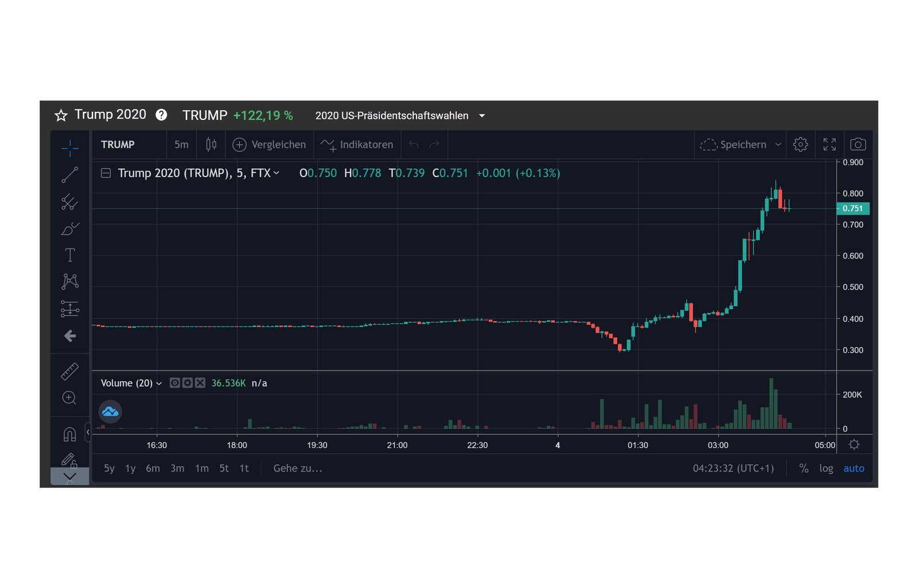Click Vergleichen to compare symbols

[x=270, y=145]
